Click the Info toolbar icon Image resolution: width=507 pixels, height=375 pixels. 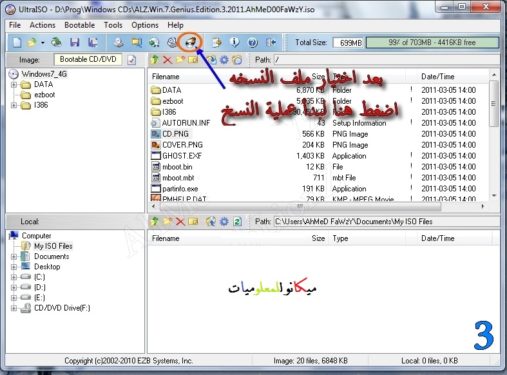click(x=234, y=42)
